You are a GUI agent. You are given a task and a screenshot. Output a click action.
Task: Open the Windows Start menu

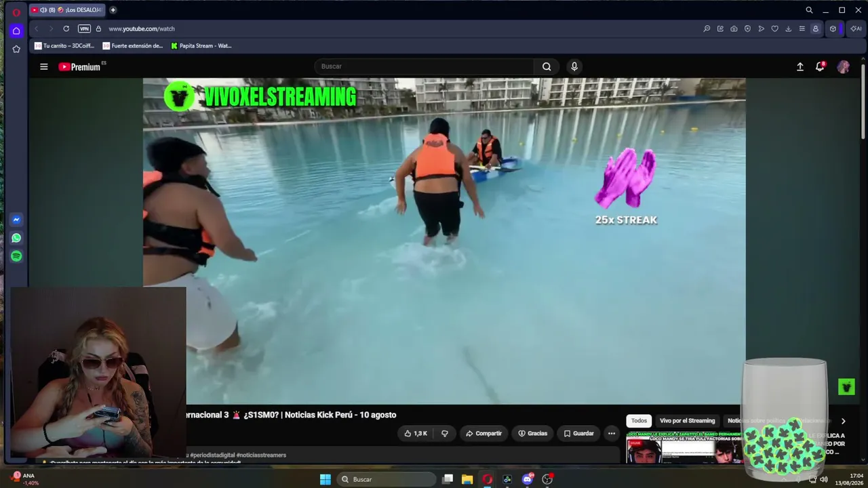(325, 479)
